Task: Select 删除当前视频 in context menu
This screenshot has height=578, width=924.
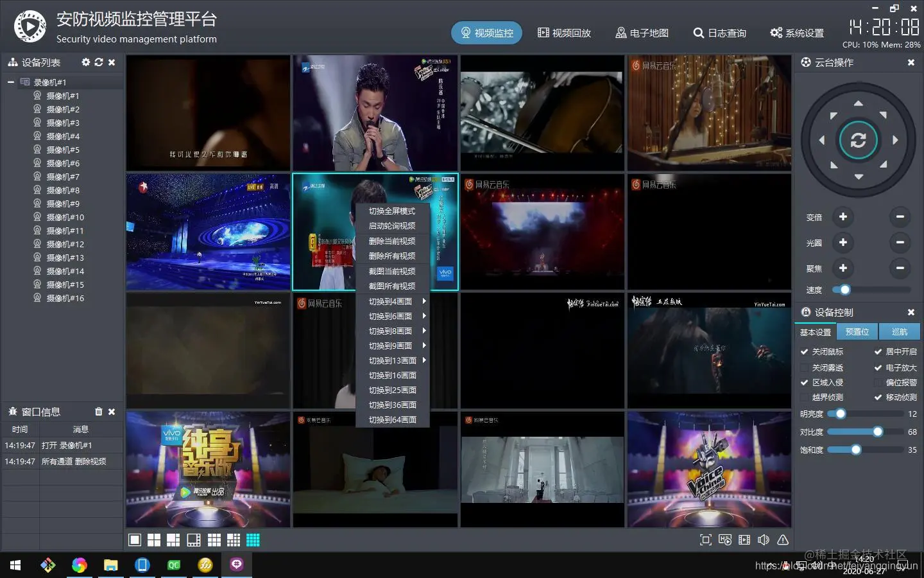Action: pyautogui.click(x=392, y=241)
